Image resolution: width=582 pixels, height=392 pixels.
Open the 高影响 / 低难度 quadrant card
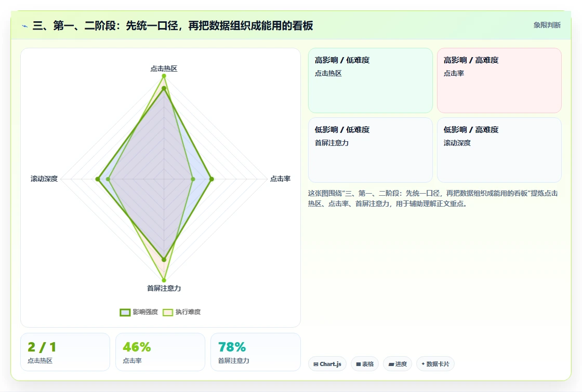click(x=371, y=80)
